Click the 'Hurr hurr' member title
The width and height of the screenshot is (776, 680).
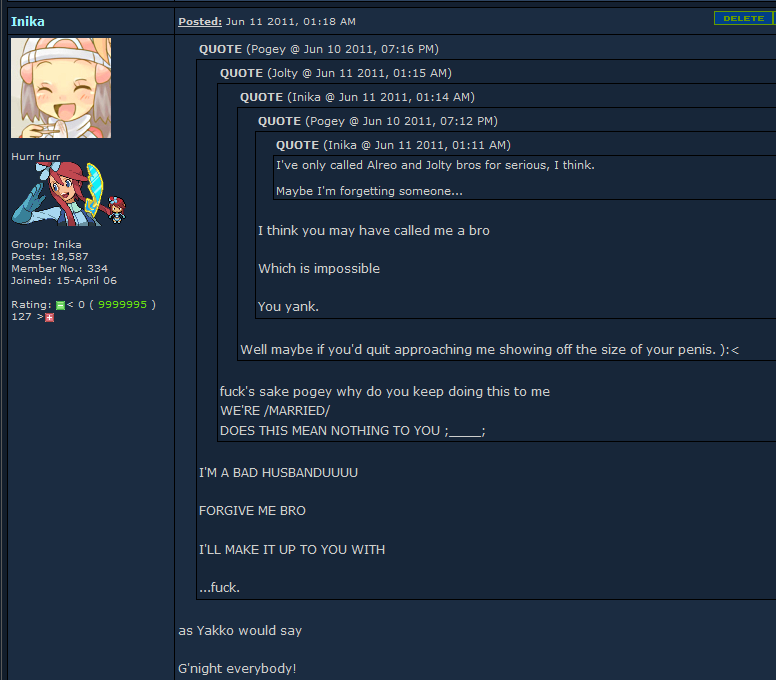(x=36, y=156)
